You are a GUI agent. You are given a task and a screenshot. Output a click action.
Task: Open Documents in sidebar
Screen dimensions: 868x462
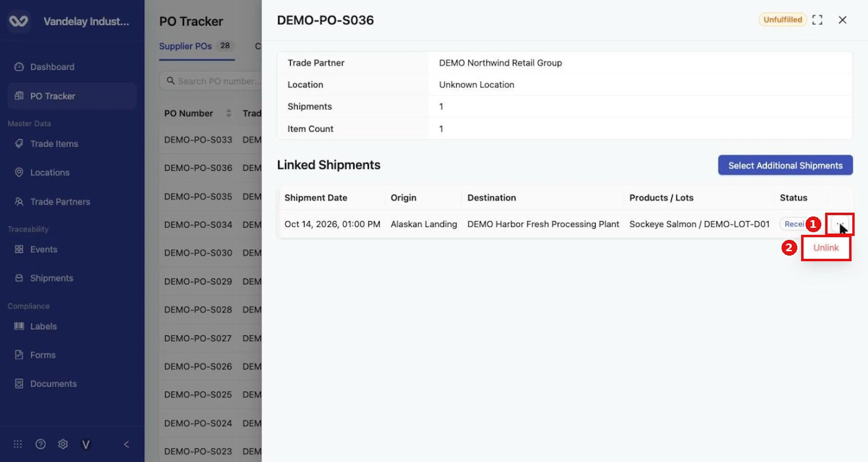click(x=72, y=384)
